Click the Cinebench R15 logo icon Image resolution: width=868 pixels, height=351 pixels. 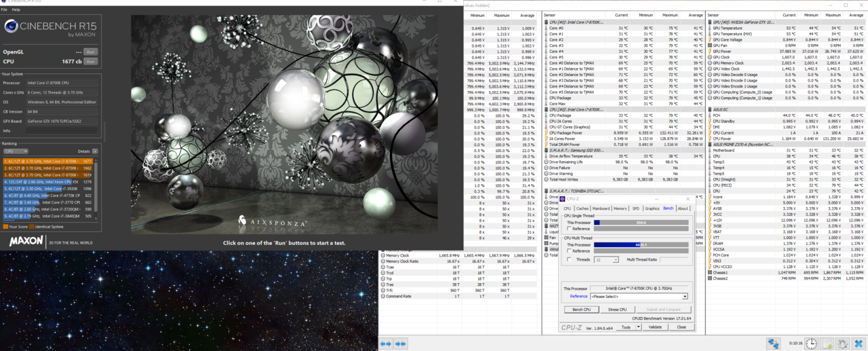[x=11, y=26]
